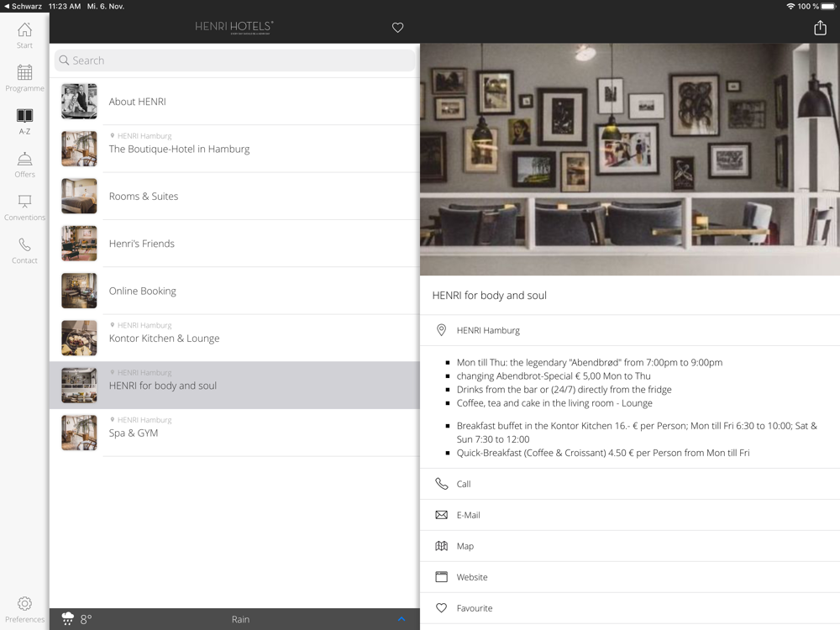The width and height of the screenshot is (840, 630).
Task: Click the location pin beside HENRI Hamburg
Action: (x=442, y=330)
